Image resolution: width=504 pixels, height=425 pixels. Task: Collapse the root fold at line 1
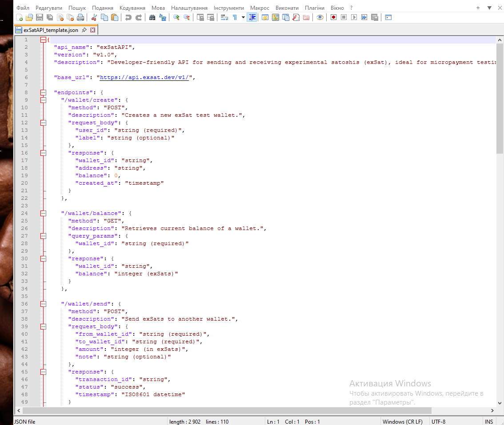coord(43,40)
